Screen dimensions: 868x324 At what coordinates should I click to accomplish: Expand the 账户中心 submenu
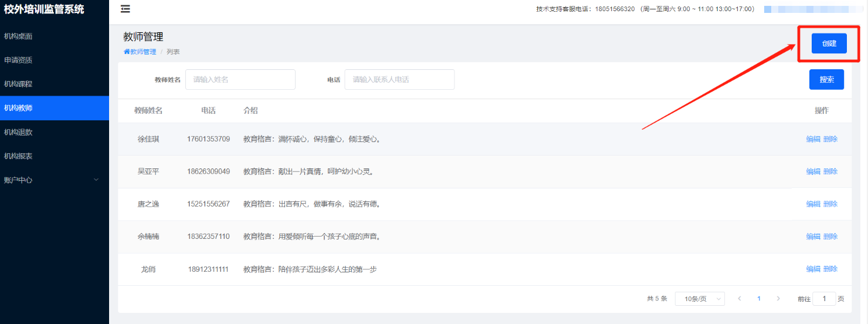54,180
